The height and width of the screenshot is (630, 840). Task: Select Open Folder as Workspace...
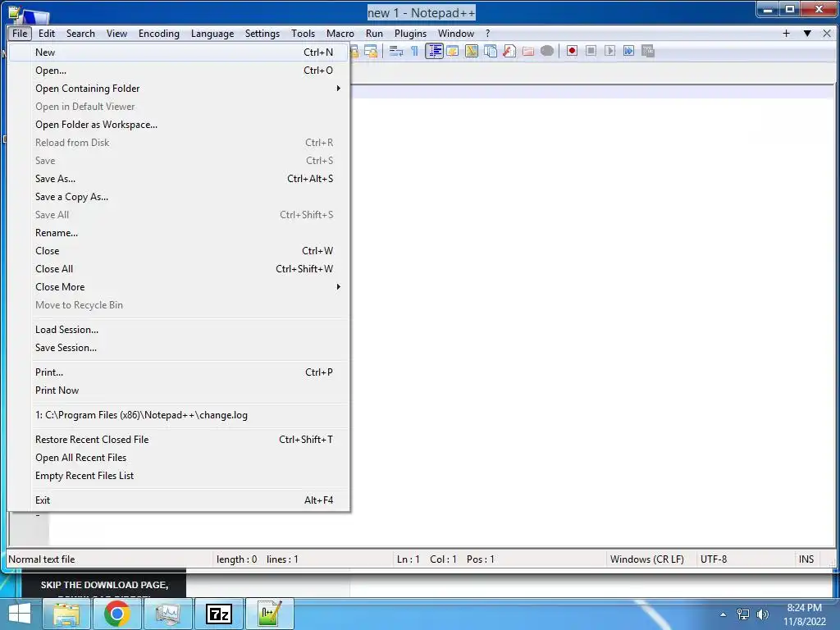tap(180, 125)
